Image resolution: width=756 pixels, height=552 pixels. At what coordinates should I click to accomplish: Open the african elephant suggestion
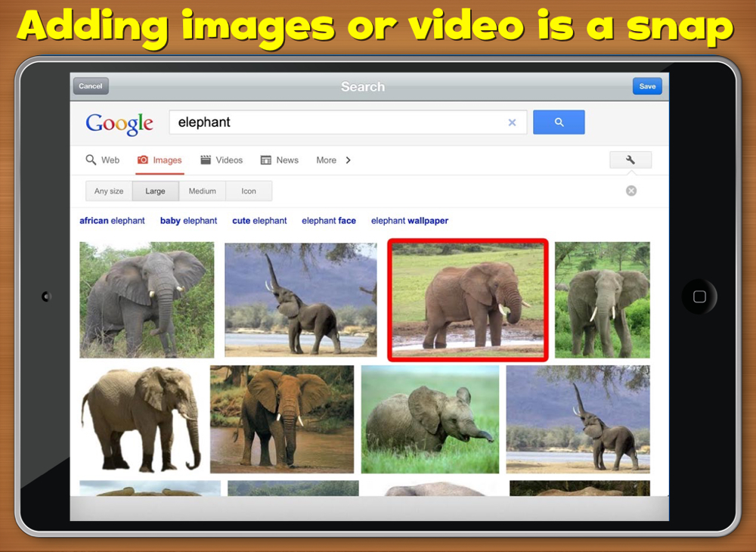coord(112,221)
